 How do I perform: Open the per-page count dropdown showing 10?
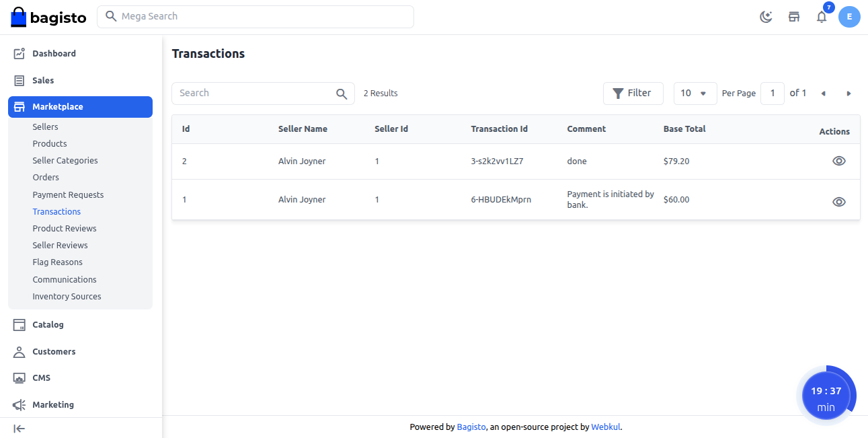pyautogui.click(x=695, y=93)
